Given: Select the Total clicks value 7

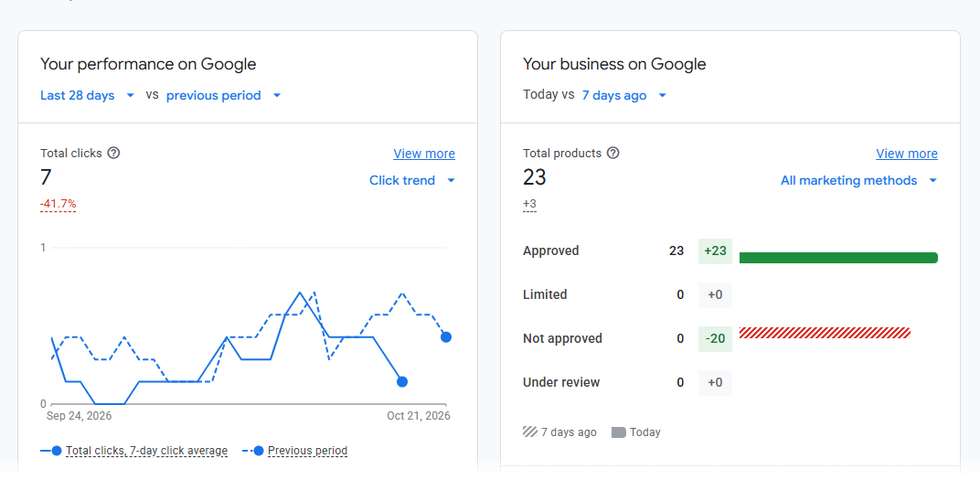Looking at the screenshot, I should click(46, 177).
